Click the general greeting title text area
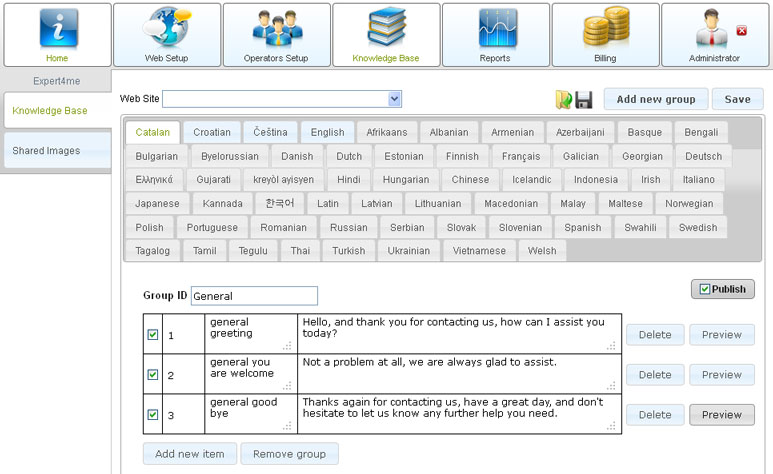Screen dimensions: 773x474 tap(251, 333)
